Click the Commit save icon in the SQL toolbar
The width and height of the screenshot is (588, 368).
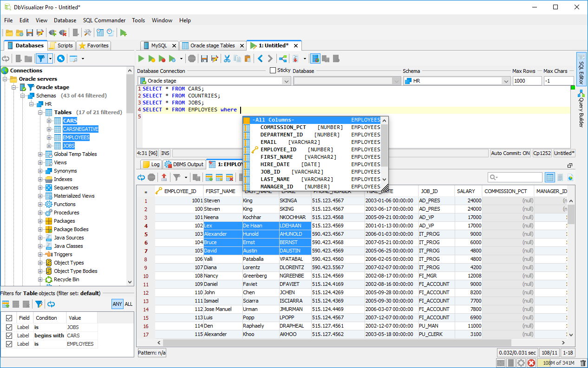coord(204,58)
